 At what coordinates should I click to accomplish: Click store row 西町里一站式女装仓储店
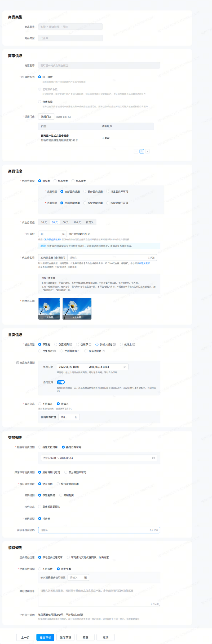pyautogui.click(x=96, y=138)
